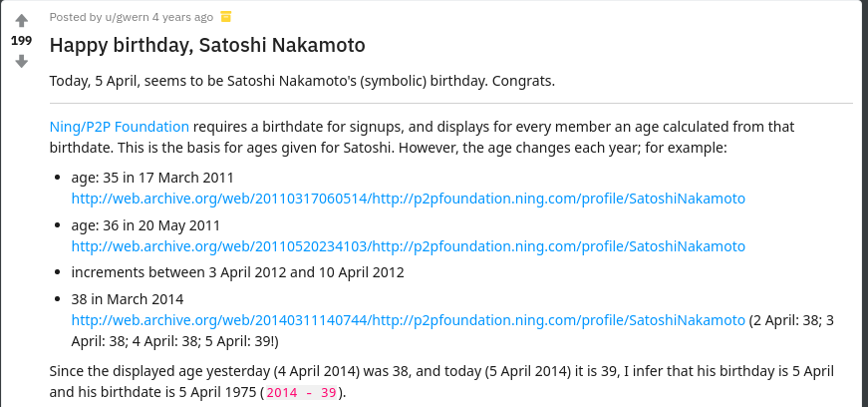Click the '4 years ago' timestamp
This screenshot has width=868, height=407.
(182, 17)
